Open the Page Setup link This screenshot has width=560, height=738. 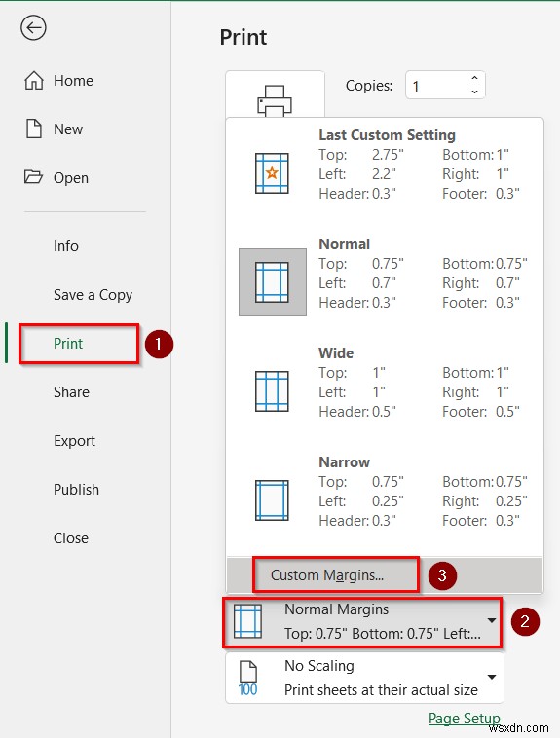click(x=465, y=718)
